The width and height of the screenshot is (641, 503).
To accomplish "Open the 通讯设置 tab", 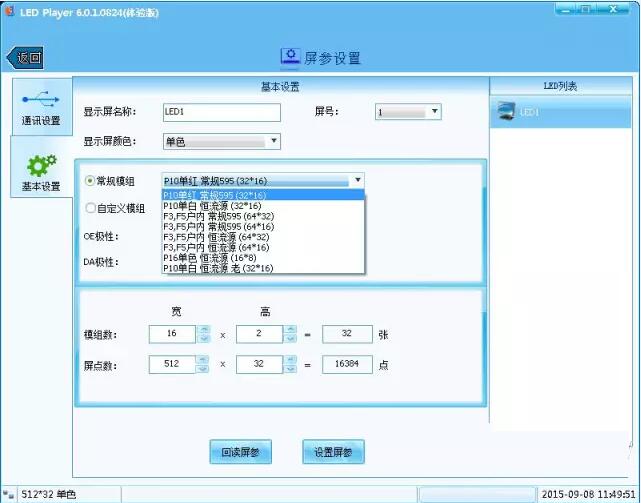I will coord(42,107).
